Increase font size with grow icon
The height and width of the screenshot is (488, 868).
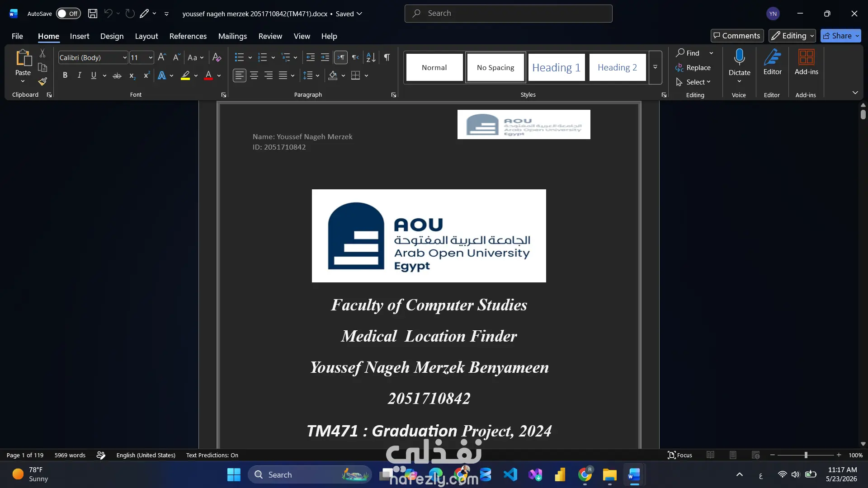(162, 57)
